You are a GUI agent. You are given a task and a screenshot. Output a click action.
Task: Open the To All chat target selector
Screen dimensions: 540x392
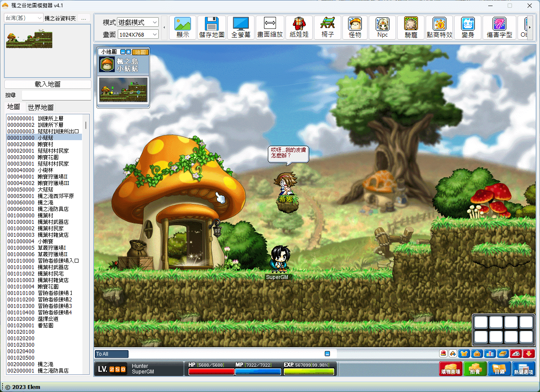(112, 354)
